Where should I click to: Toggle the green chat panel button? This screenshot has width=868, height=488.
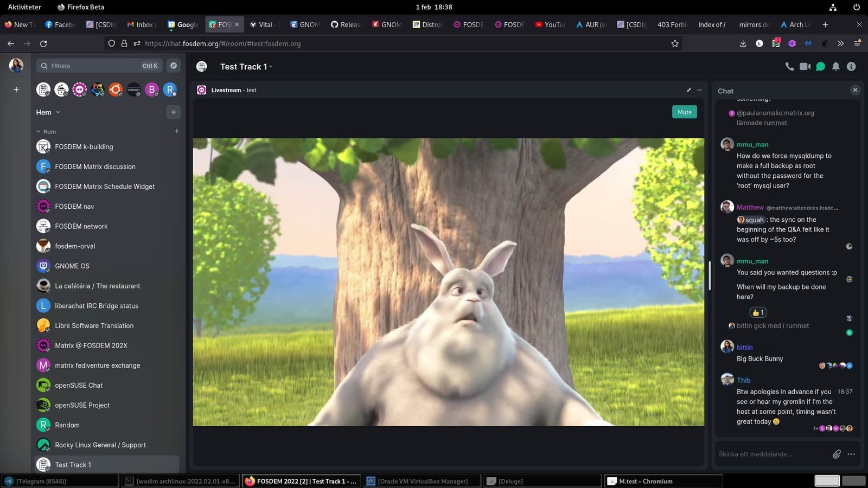[x=820, y=66]
